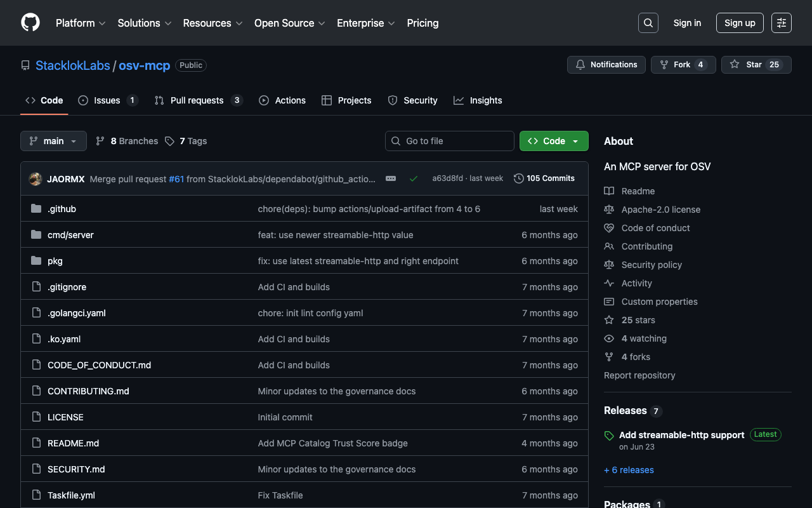
Task: View the Apache-2.0 license link
Action: [660, 210]
